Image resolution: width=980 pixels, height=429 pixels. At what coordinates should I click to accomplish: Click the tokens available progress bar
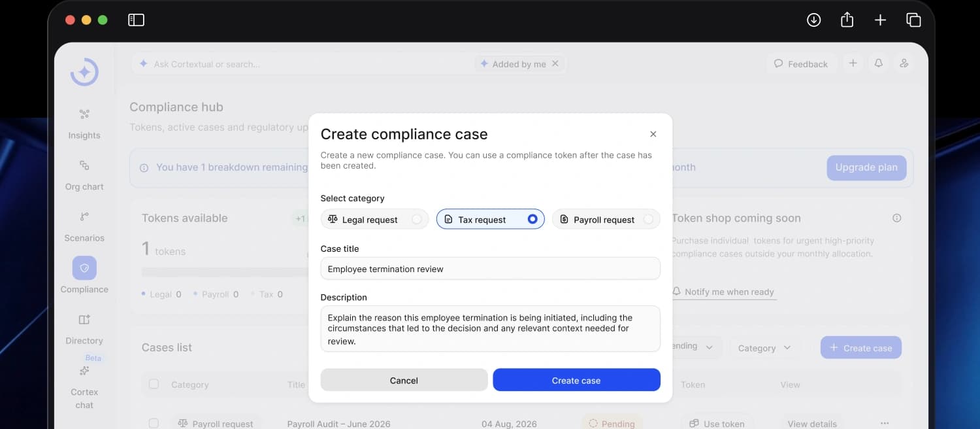point(225,271)
